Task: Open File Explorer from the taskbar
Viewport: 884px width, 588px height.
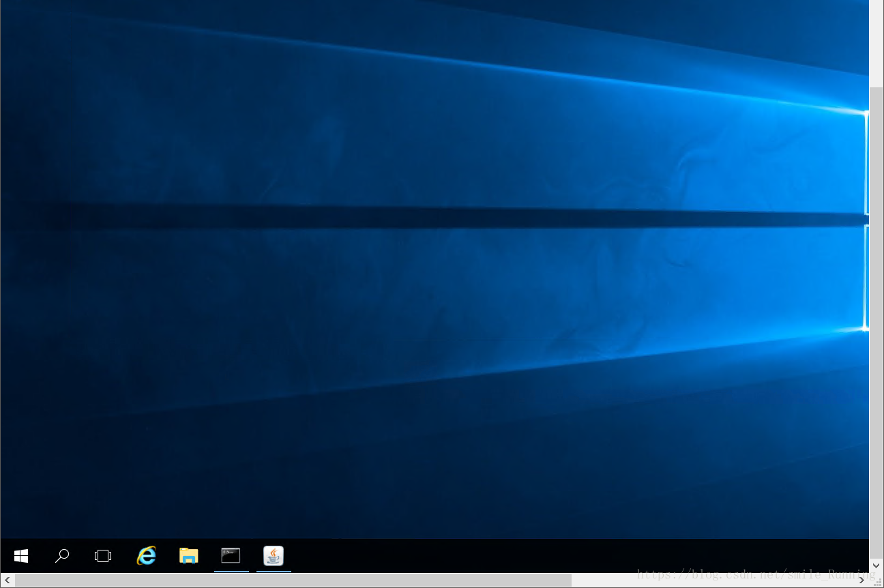Action: pyautogui.click(x=188, y=556)
